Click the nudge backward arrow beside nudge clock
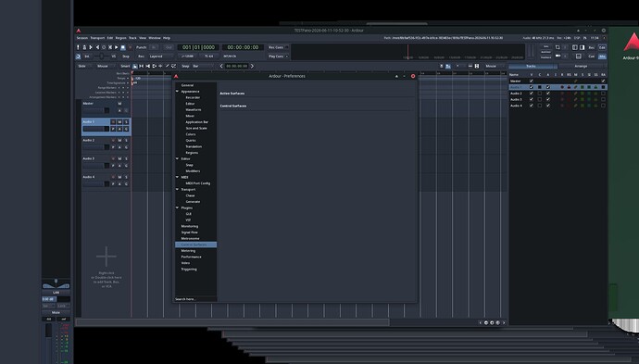This screenshot has height=364, width=639. (221, 66)
